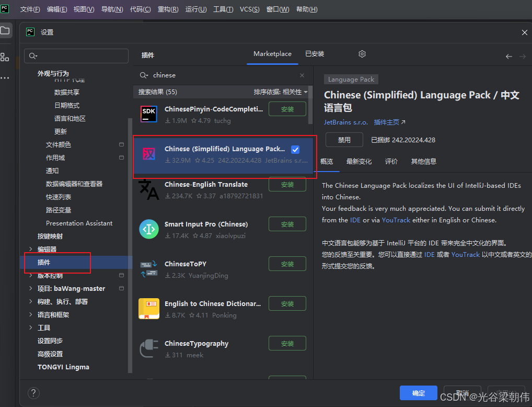Select 高级设置 in the settings tree
The width and height of the screenshot is (532, 407).
(x=50, y=354)
